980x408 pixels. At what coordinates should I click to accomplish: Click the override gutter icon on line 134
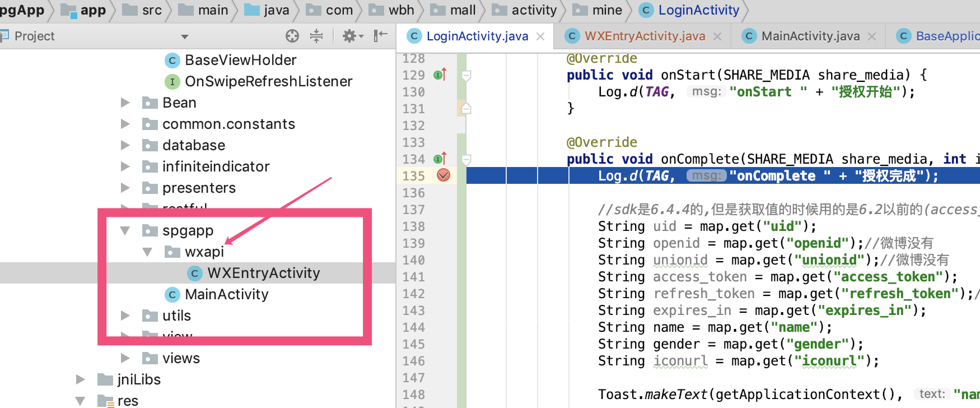[x=440, y=159]
